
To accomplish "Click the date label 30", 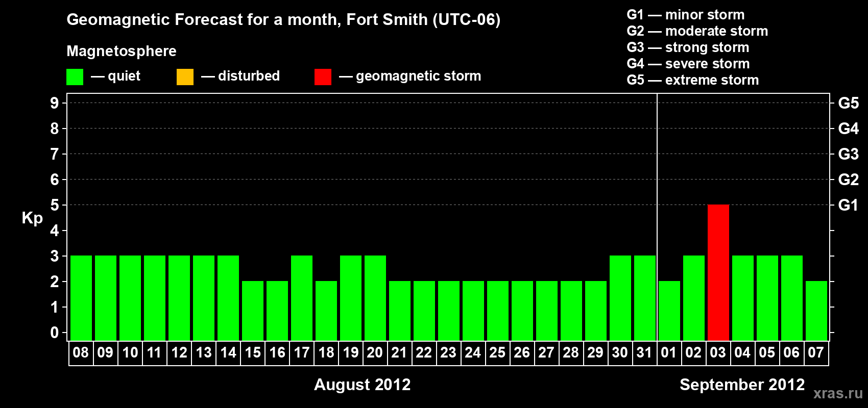I will coord(620,353).
